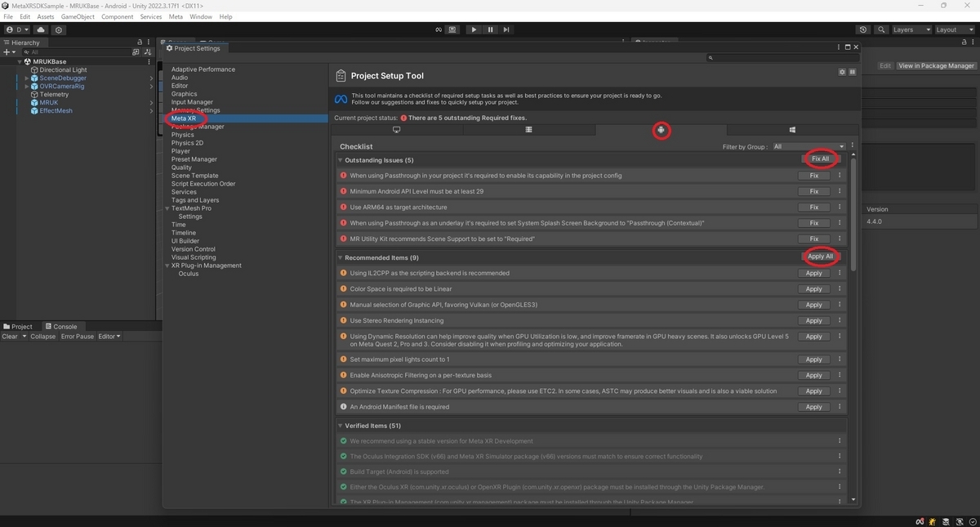Click Fix for Minimum Android API Level
Image resolution: width=980 pixels, height=527 pixels.
814,191
